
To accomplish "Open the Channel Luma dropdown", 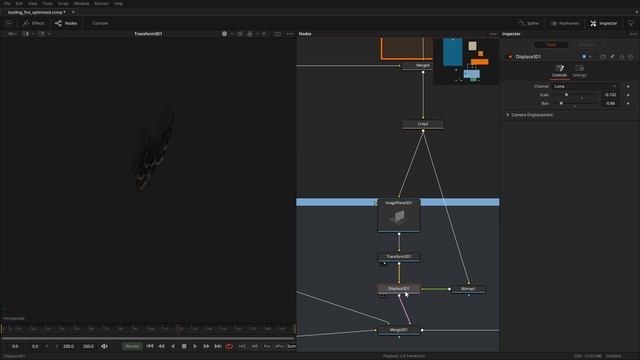I will click(585, 87).
